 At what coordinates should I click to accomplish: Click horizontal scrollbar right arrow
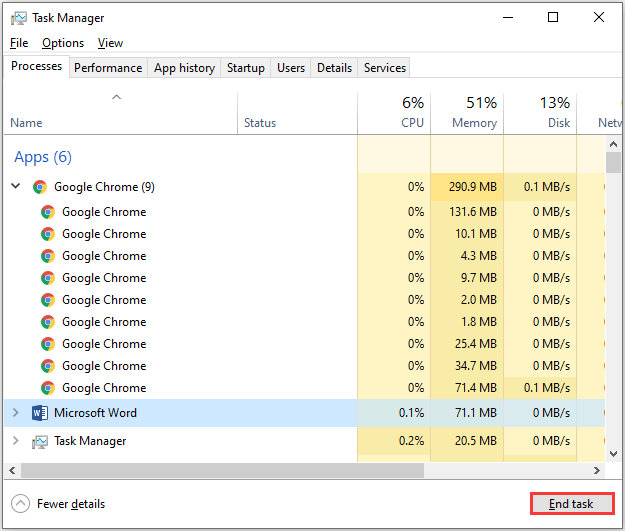coord(597,470)
